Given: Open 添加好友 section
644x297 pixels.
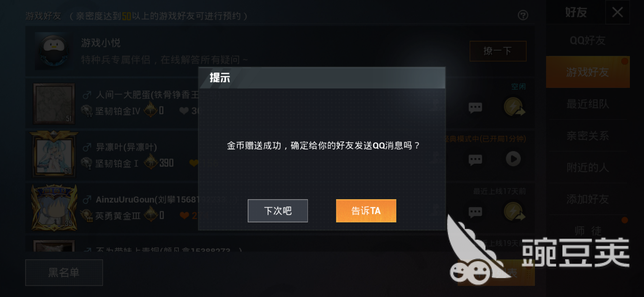Looking at the screenshot, I should (x=588, y=199).
